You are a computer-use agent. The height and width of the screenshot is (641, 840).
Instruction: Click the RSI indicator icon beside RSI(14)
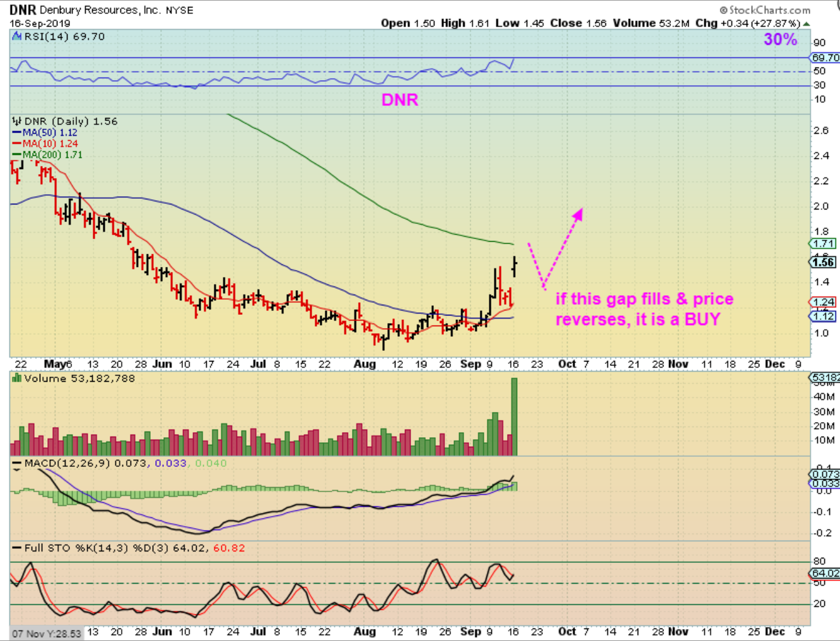coord(18,37)
